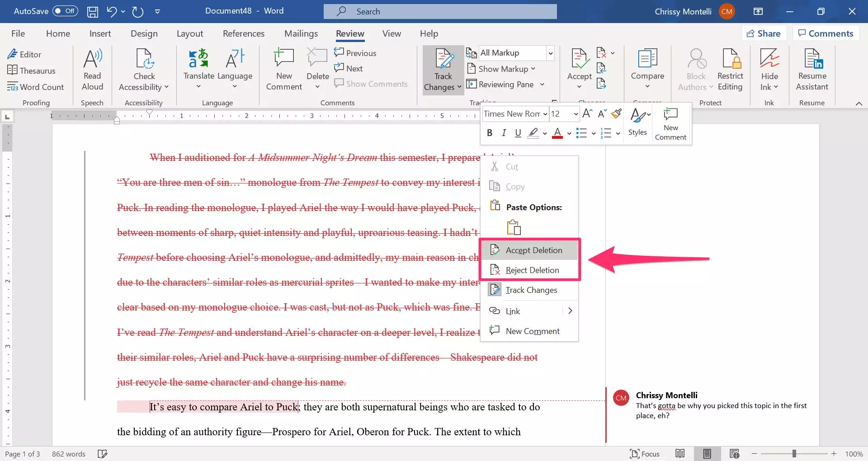Click the Search box in title bar

click(440, 11)
